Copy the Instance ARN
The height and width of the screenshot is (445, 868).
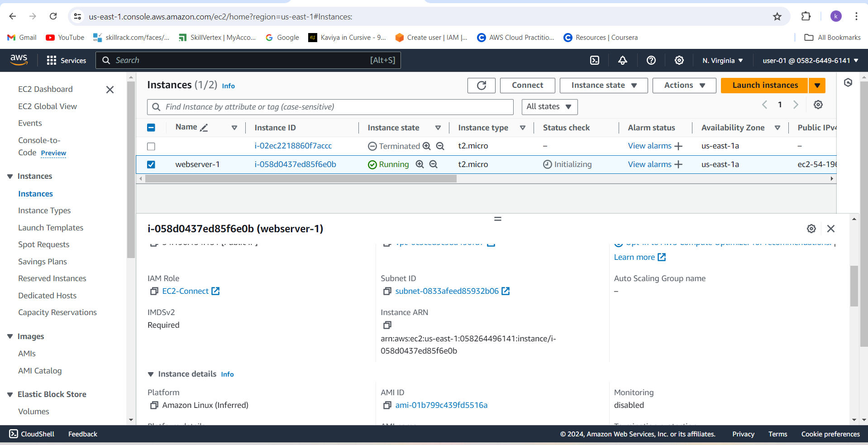click(387, 325)
